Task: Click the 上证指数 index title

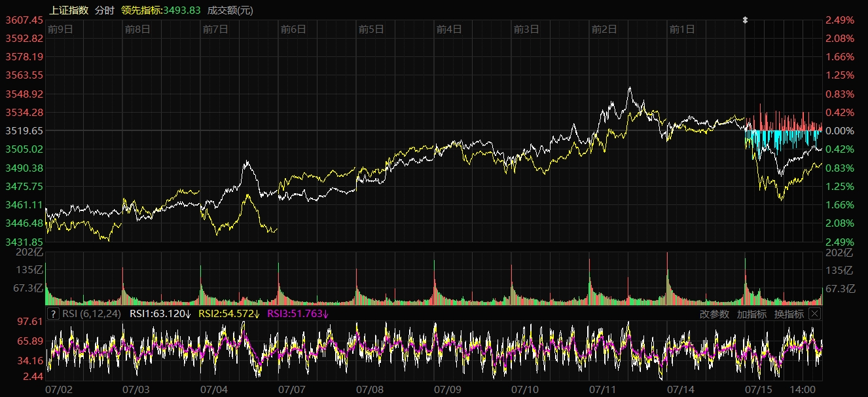Action: click(x=69, y=10)
